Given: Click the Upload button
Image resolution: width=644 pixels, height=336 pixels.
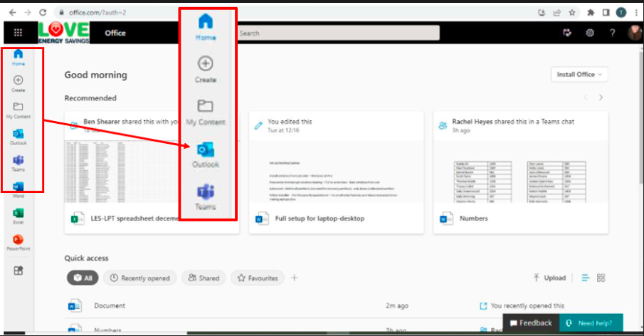Looking at the screenshot, I should click(549, 278).
